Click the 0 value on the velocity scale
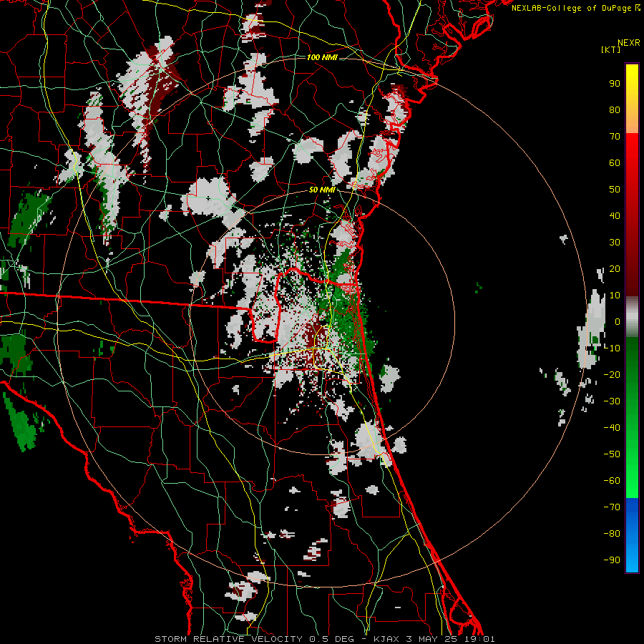 click(618, 322)
